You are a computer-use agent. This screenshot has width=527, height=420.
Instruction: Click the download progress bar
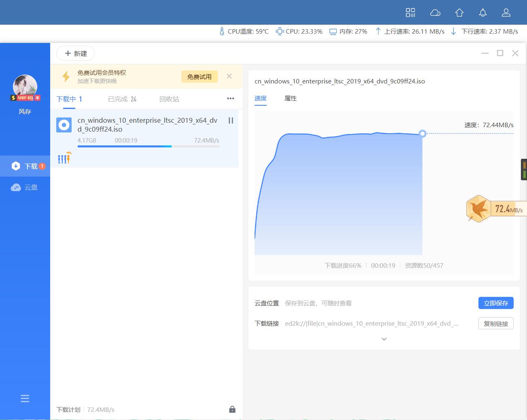pos(148,146)
